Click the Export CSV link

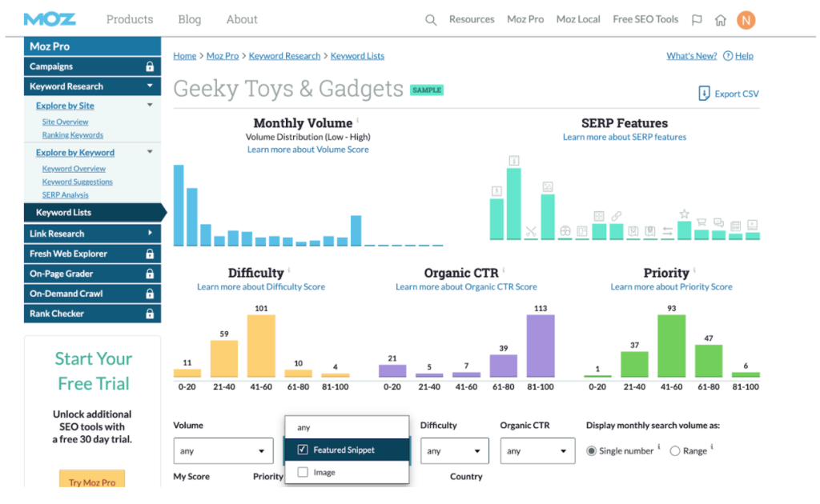pos(737,94)
